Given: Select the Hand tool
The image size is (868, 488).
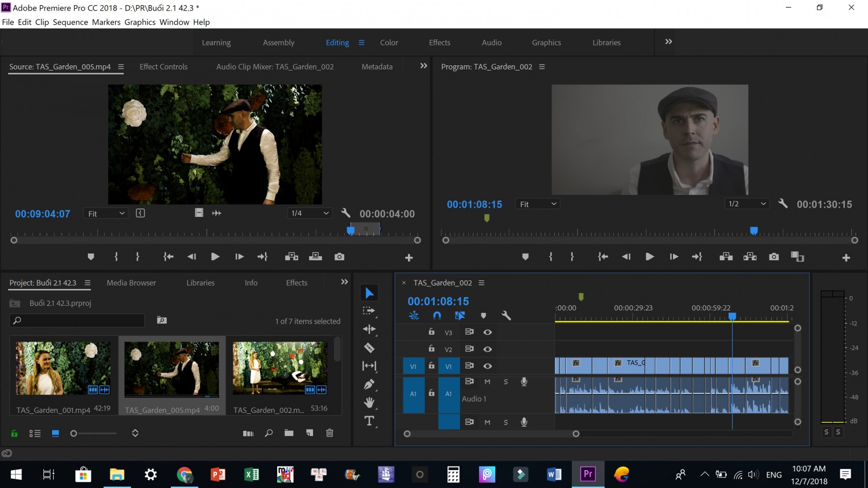Looking at the screenshot, I should point(369,402).
